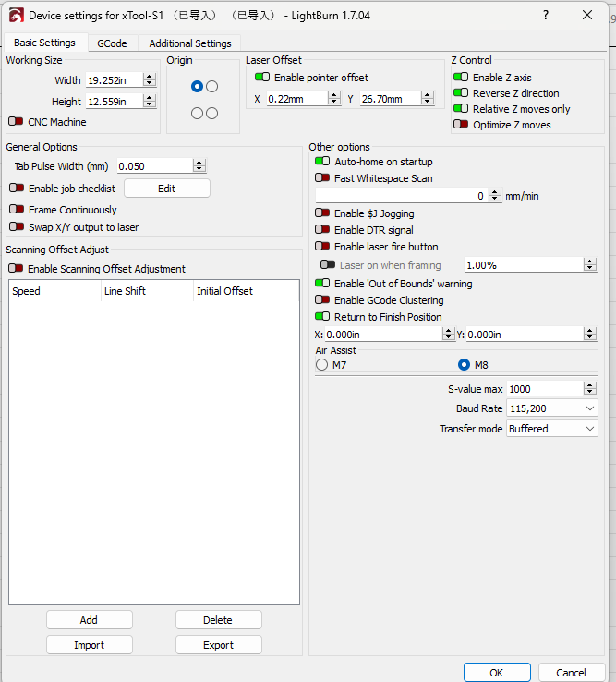Select the bottom-left origin radio button

click(197, 114)
